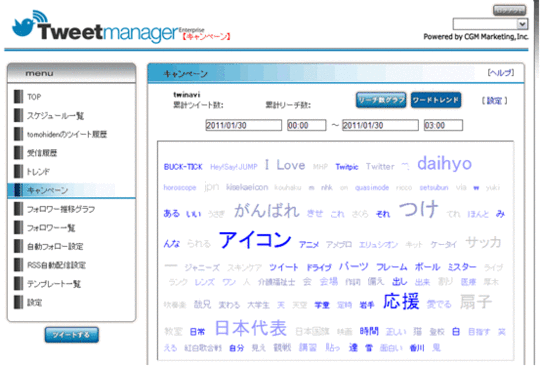540x366 pixels.
Task: Click icon beside RSS自動配信設定 entry
Action: (x=19, y=265)
